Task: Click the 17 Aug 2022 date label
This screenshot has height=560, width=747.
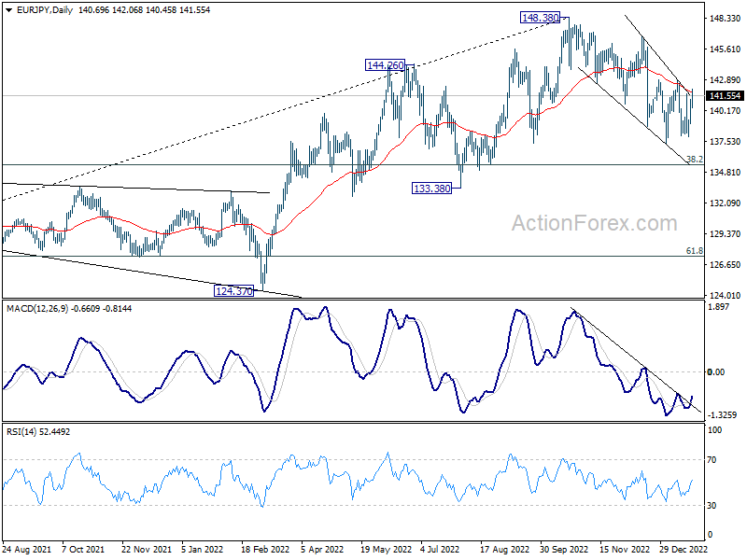Action: click(504, 549)
